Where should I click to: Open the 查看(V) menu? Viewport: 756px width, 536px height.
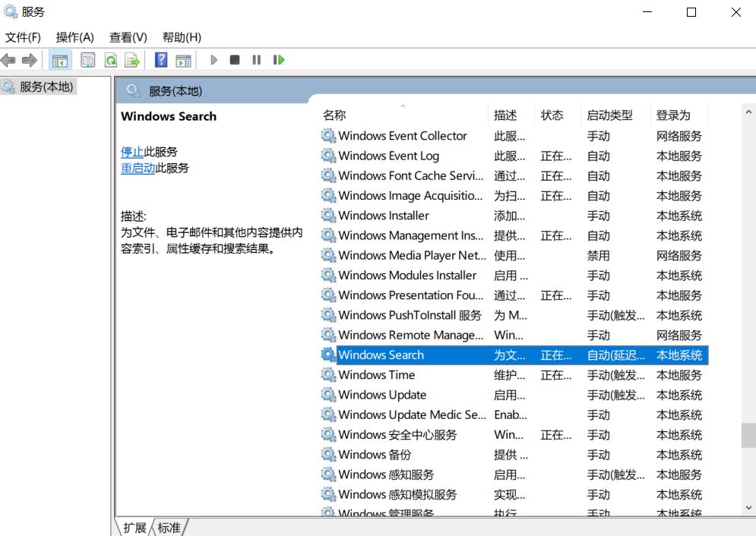[x=128, y=37]
